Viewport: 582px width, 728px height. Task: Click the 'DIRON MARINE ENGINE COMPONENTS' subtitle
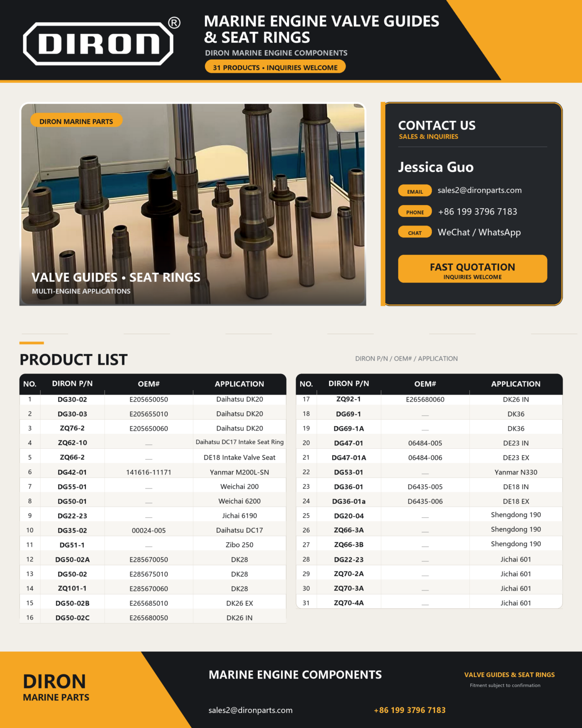pos(276,53)
